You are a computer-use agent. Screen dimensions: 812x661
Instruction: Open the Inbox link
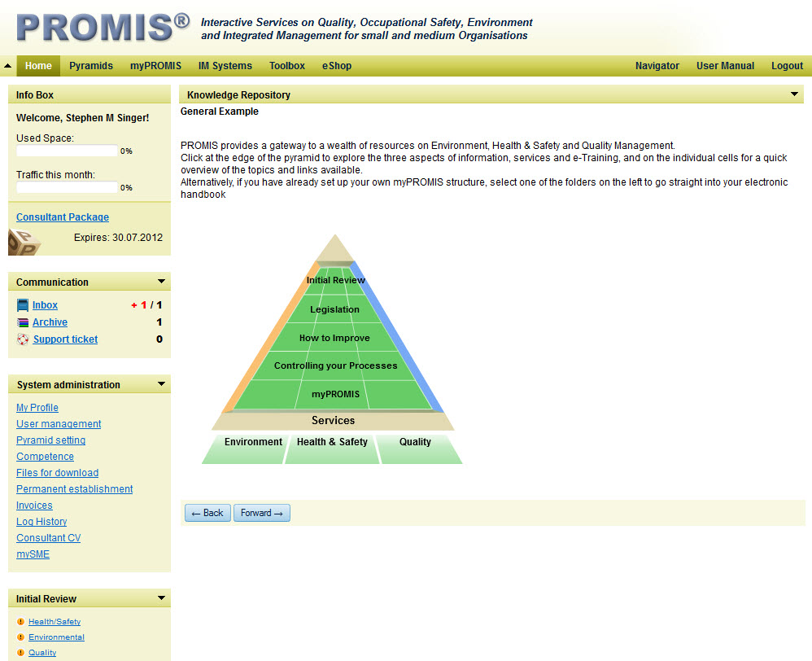(45, 305)
